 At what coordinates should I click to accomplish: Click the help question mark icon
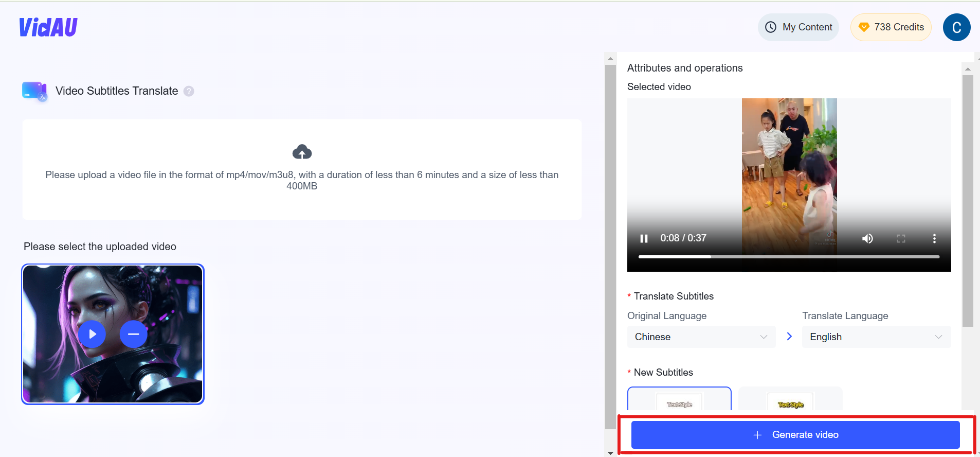click(x=189, y=91)
